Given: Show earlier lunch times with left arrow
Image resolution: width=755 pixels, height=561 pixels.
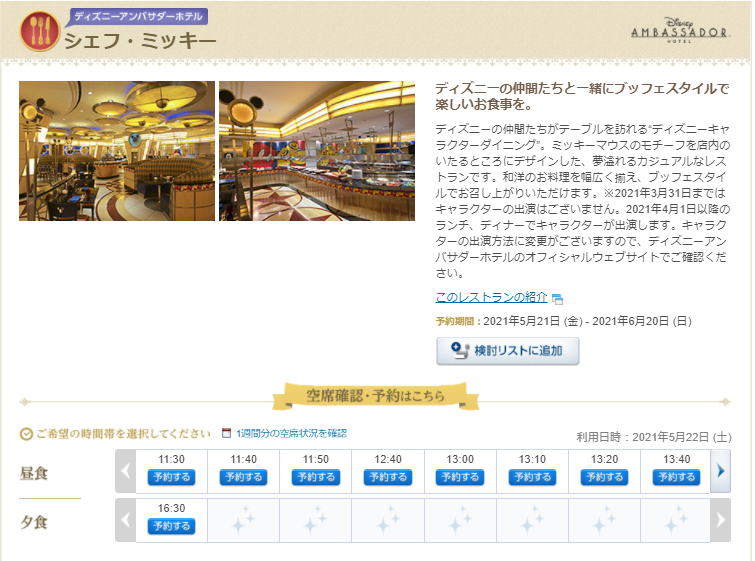Looking at the screenshot, I should pyautogui.click(x=126, y=471).
